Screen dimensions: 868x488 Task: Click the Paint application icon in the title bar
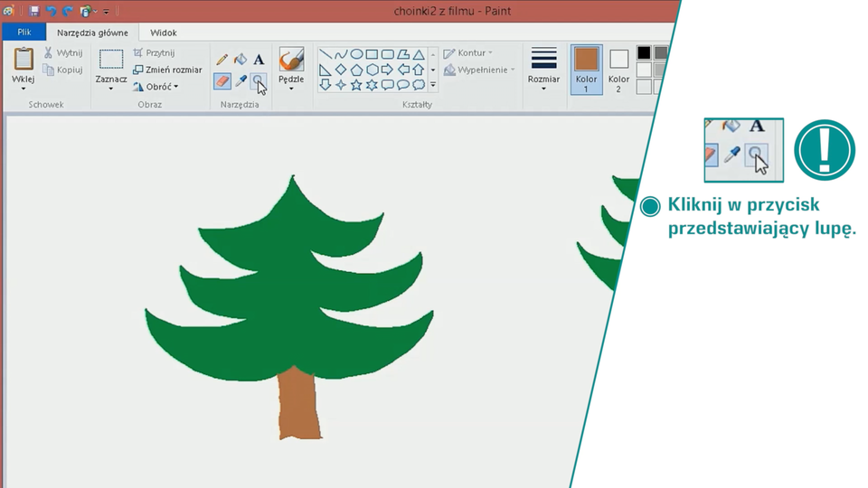(x=8, y=11)
